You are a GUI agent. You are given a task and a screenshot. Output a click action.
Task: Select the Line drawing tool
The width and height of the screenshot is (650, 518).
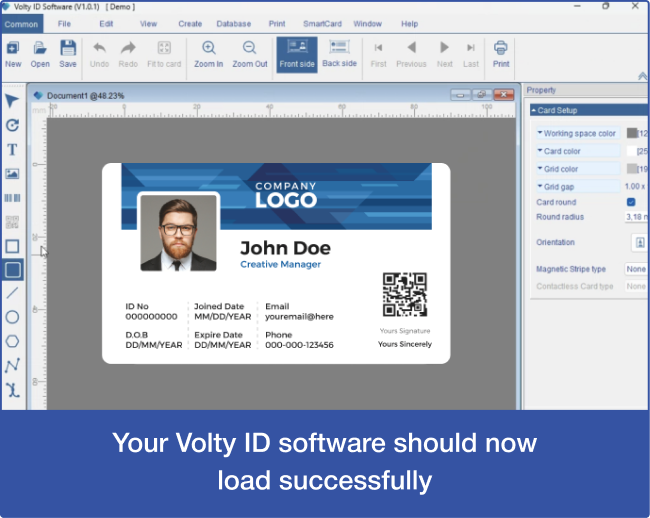coord(12,293)
